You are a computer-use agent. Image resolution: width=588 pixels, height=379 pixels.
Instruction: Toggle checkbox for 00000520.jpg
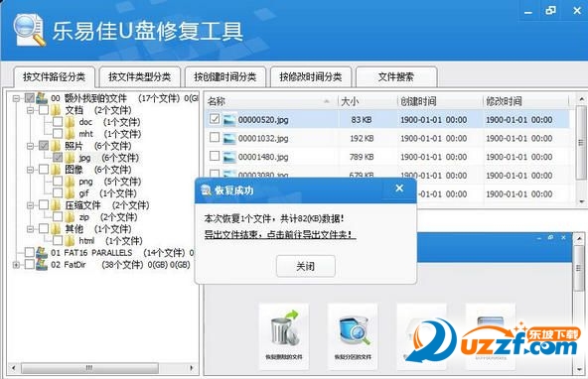(215, 119)
